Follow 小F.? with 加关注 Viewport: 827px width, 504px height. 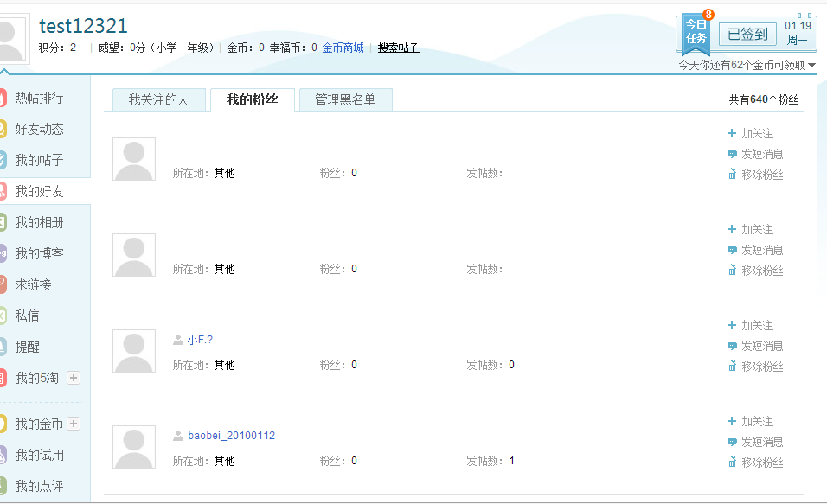coord(750,326)
